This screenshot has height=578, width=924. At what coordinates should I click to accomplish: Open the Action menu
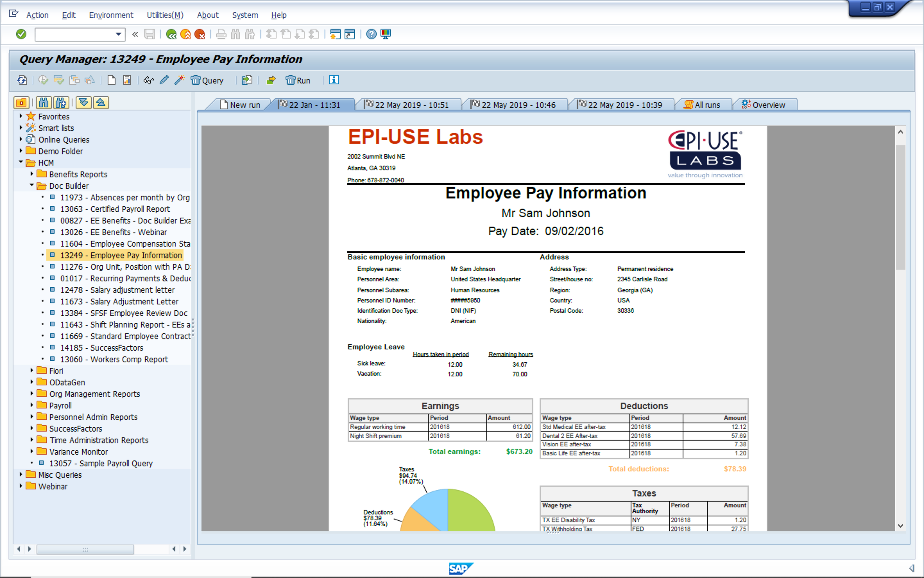[x=37, y=15]
